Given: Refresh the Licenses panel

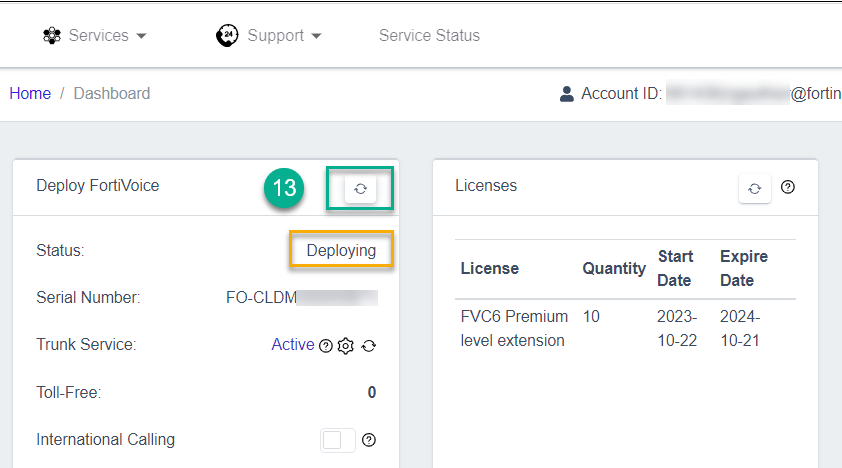Looking at the screenshot, I should pyautogui.click(x=755, y=188).
